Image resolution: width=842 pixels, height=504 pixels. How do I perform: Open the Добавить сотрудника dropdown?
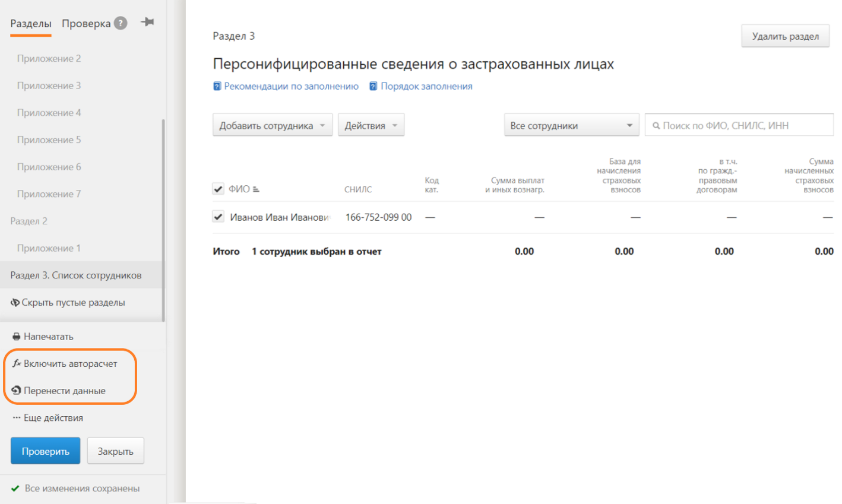pos(272,125)
